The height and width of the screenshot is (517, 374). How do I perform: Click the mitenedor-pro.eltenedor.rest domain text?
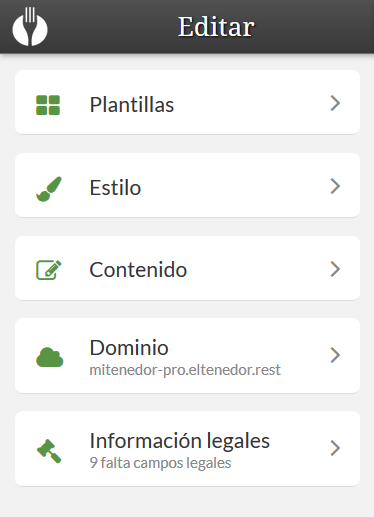click(x=185, y=370)
